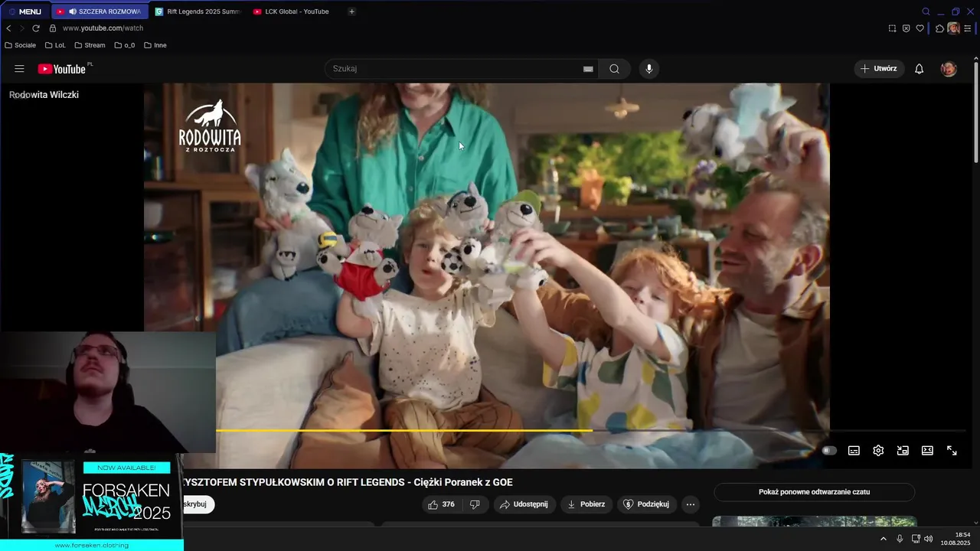Screen dimensions: 980x551
Task: Open more actions three-dot menu
Action: [691, 504]
